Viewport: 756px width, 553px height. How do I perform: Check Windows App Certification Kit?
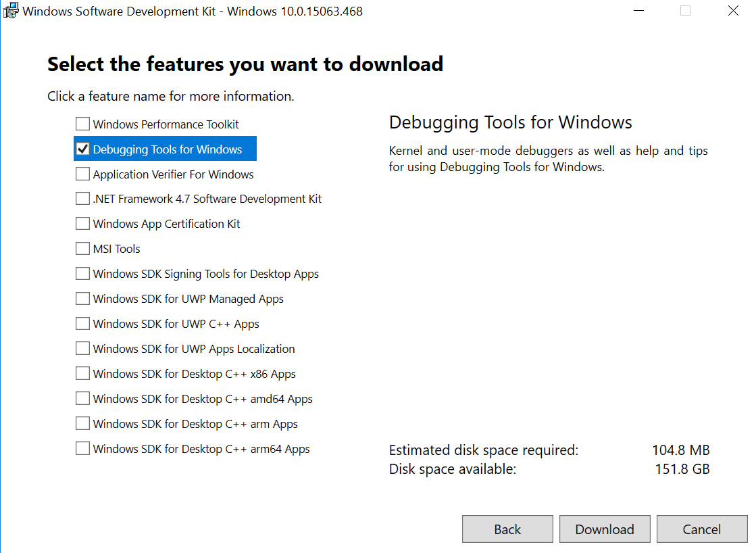coord(82,223)
